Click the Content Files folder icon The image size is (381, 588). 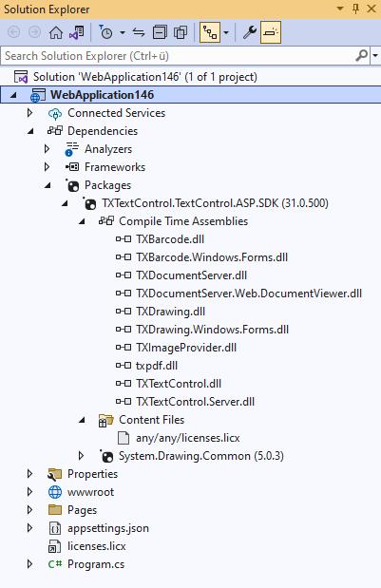point(106,420)
